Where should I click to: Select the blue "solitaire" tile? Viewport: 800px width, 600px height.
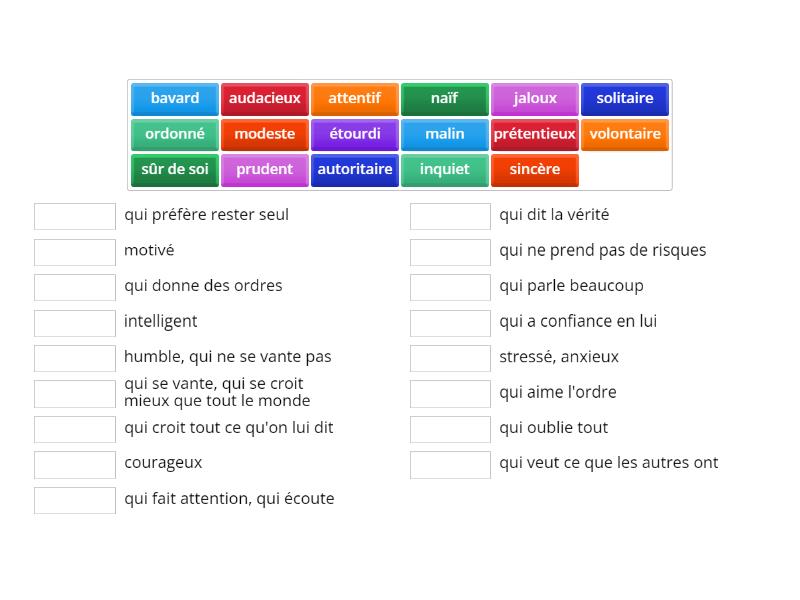625,98
